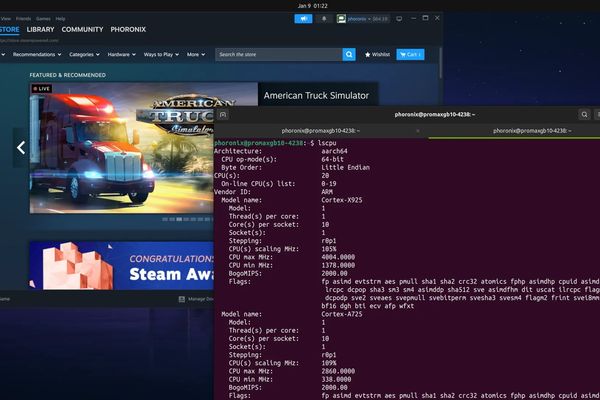The height and width of the screenshot is (400, 600).
Task: Click the 'FEATURED & RECOMMENDED' heading
Action: click(x=68, y=75)
